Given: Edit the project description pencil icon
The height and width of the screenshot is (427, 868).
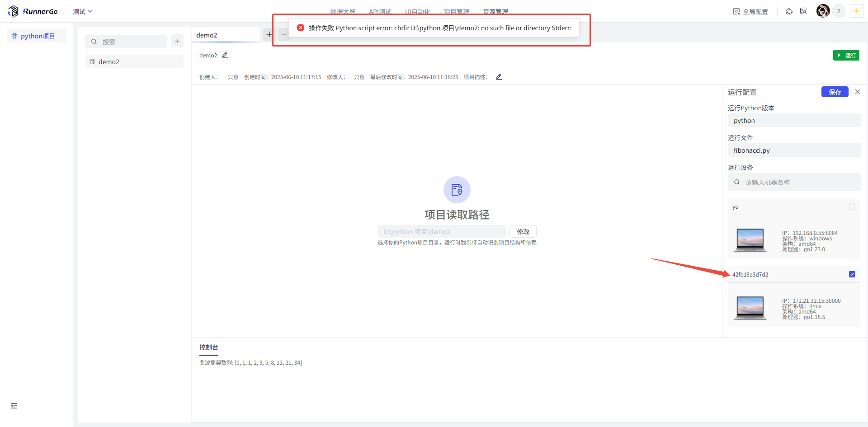Looking at the screenshot, I should click(499, 77).
